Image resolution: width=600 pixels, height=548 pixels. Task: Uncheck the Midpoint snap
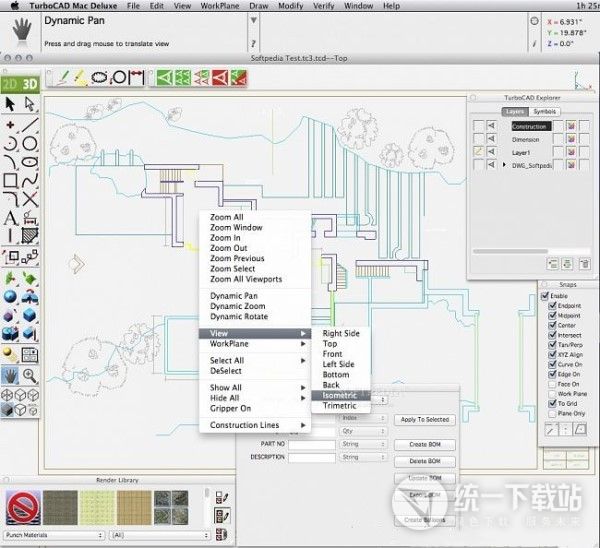point(552,316)
